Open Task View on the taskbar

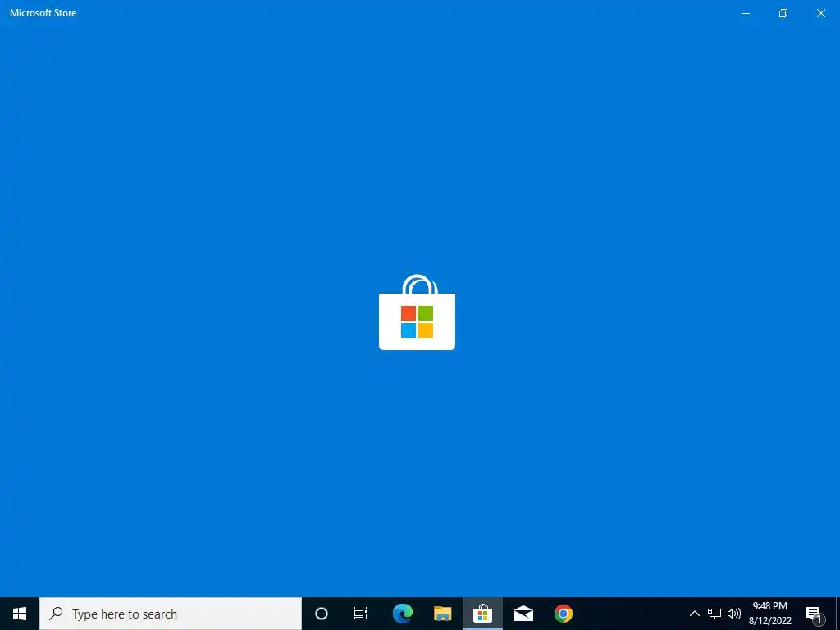coord(361,614)
